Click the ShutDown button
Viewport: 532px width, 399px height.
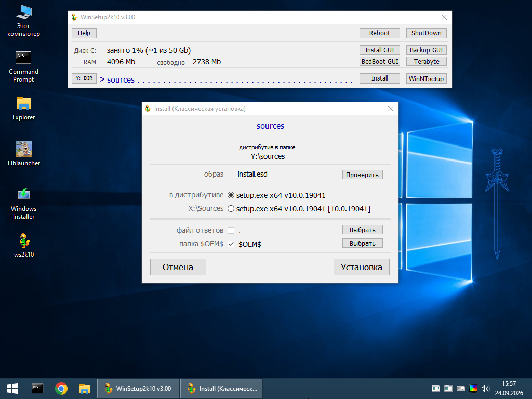(x=427, y=33)
